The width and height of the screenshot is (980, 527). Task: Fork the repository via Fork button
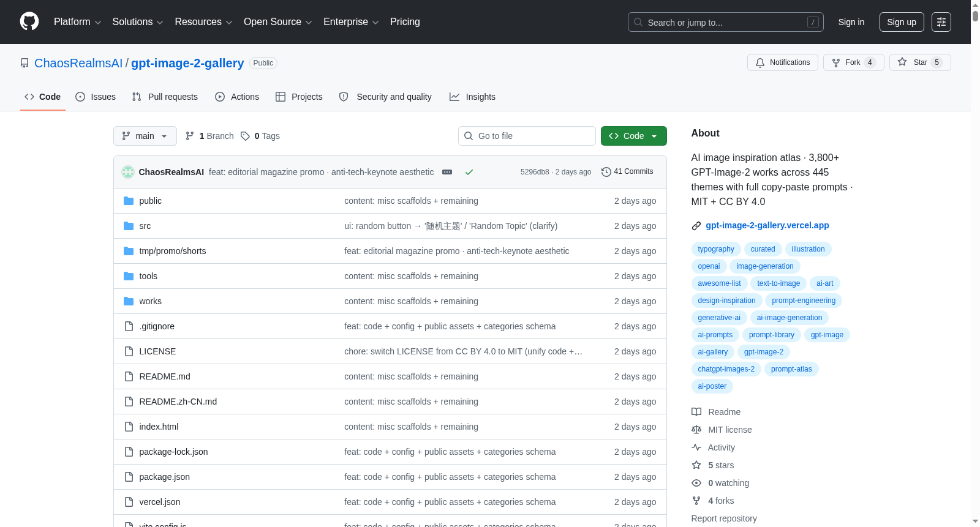point(853,62)
